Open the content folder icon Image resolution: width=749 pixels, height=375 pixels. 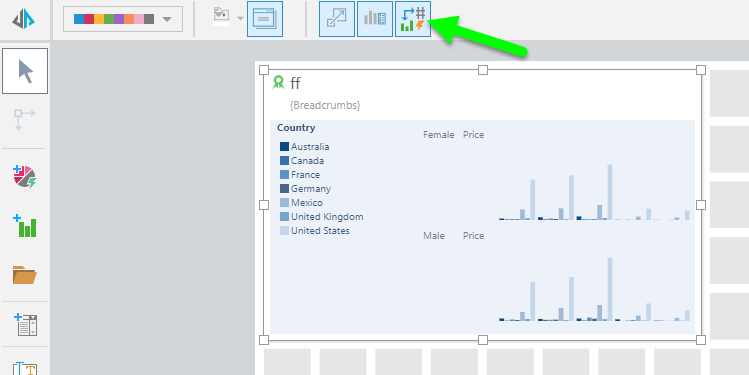24,275
